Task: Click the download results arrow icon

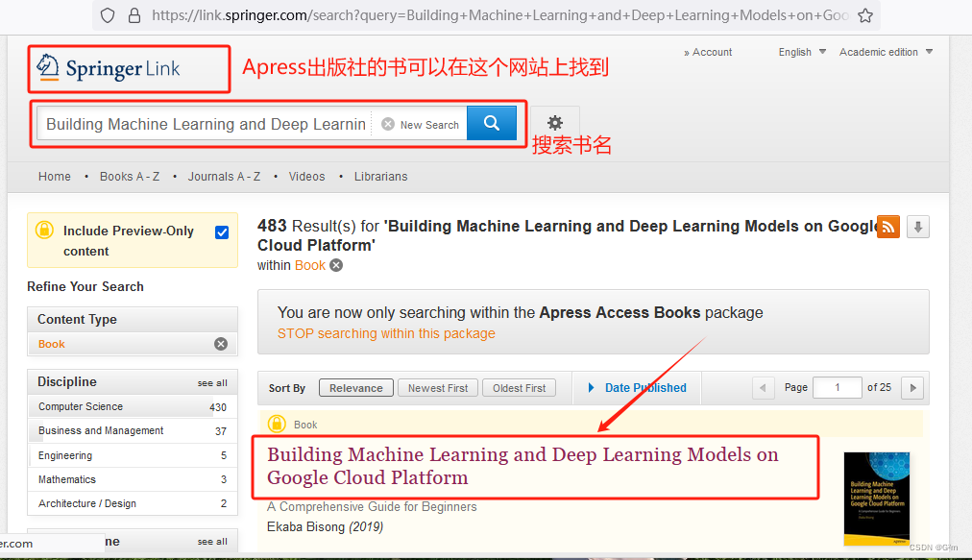Action: (x=918, y=227)
